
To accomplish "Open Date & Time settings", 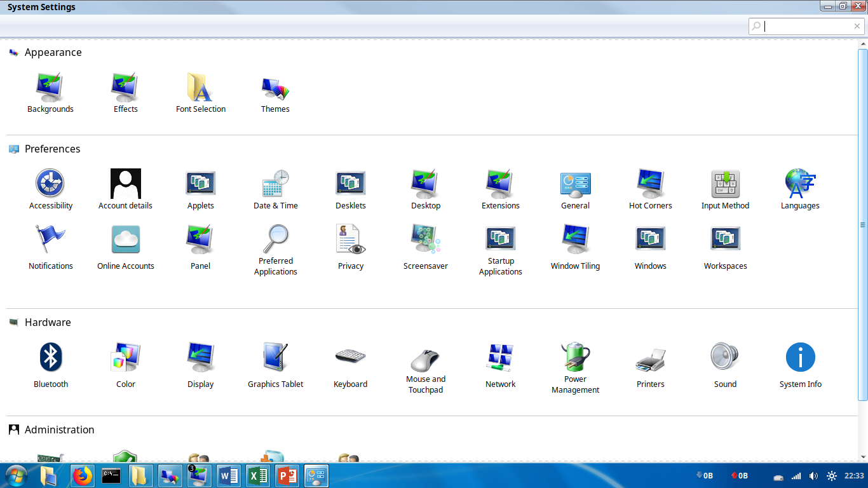I will (275, 189).
